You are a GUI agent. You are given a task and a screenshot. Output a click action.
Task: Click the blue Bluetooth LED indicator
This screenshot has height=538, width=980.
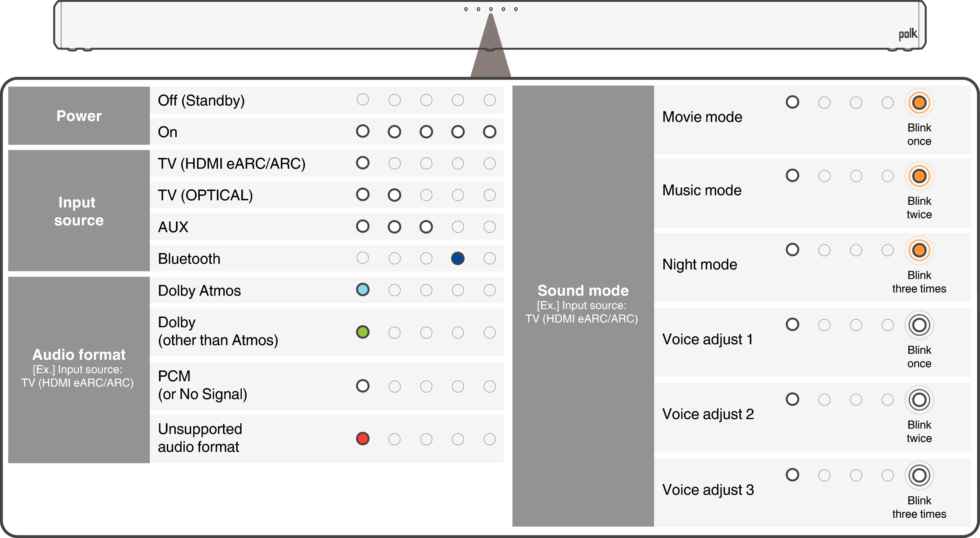coord(458,258)
